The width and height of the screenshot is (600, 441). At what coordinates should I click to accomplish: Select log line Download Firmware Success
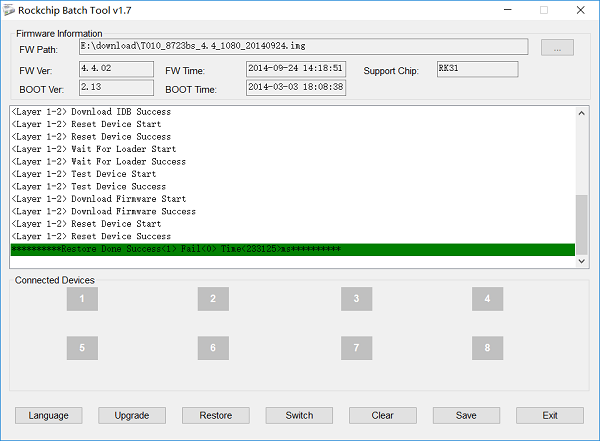pyautogui.click(x=104, y=211)
